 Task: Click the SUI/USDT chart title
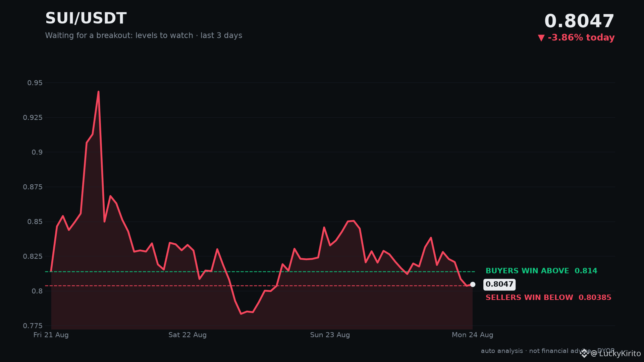[x=86, y=18]
